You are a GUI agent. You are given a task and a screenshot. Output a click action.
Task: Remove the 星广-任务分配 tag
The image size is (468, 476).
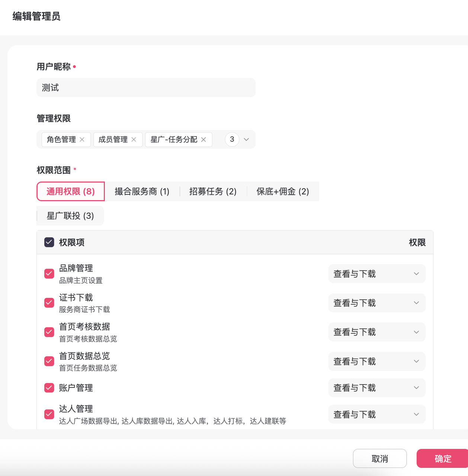(203, 139)
